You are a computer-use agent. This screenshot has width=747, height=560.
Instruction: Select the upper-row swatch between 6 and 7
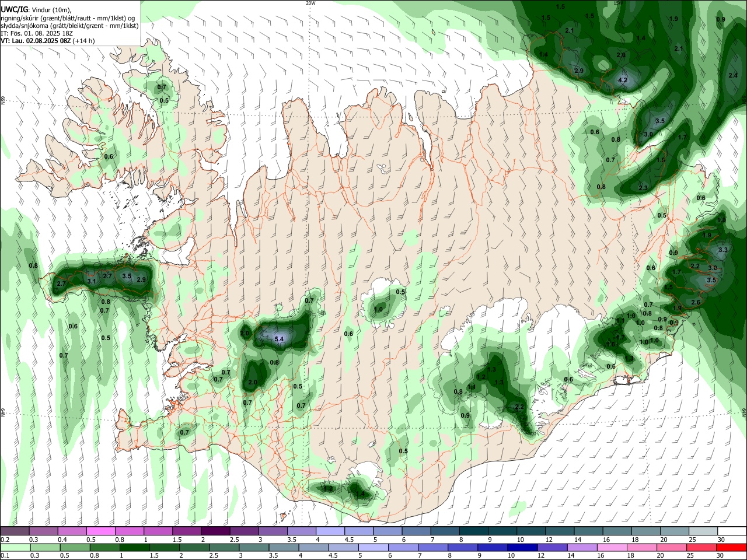coord(416,531)
